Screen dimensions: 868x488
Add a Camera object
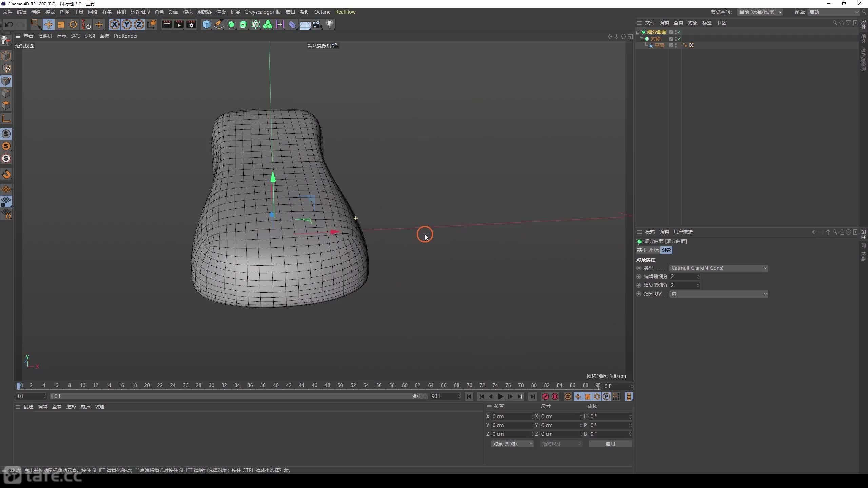click(x=317, y=24)
